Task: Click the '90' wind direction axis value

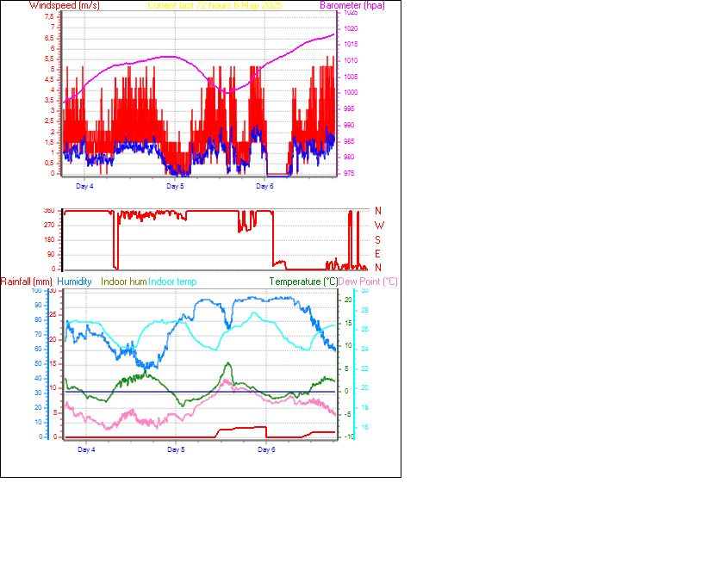Action: (x=51, y=254)
